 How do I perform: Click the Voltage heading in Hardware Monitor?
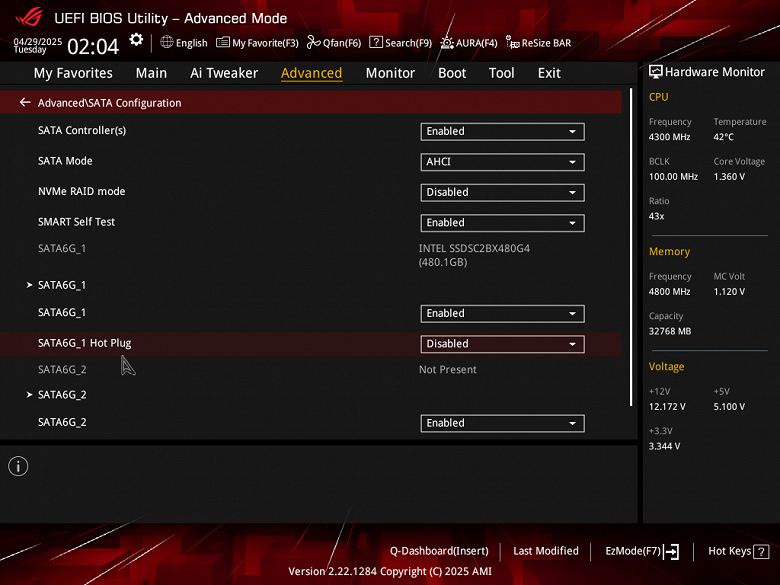[x=667, y=367]
